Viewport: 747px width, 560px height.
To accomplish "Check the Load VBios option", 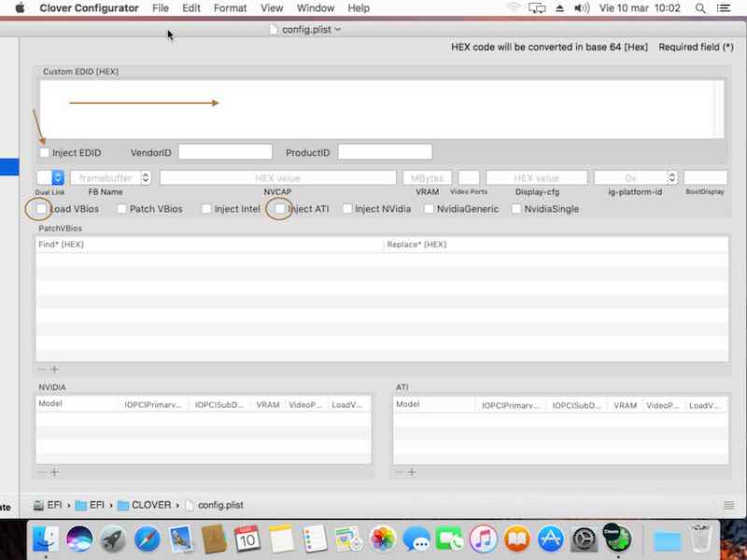I will 41,208.
